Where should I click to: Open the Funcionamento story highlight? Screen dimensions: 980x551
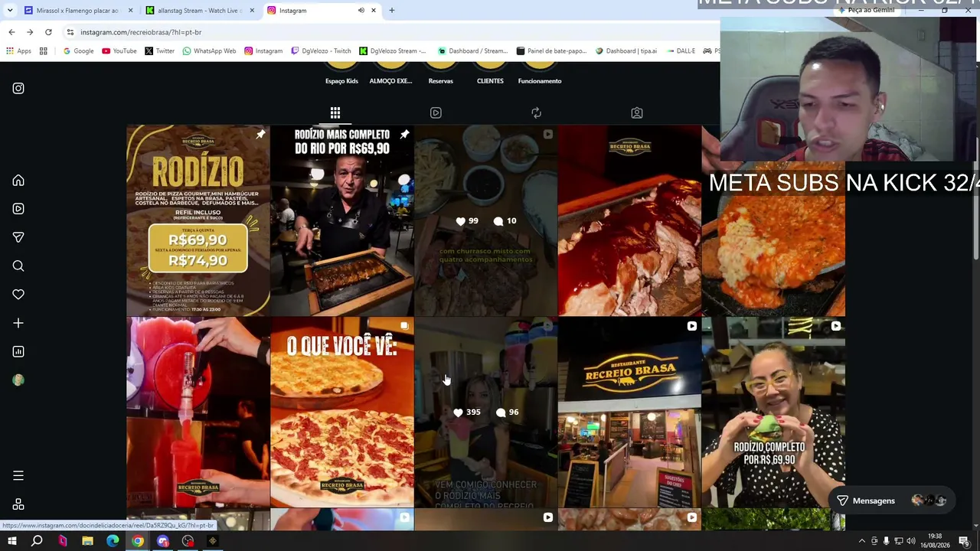pos(540,75)
